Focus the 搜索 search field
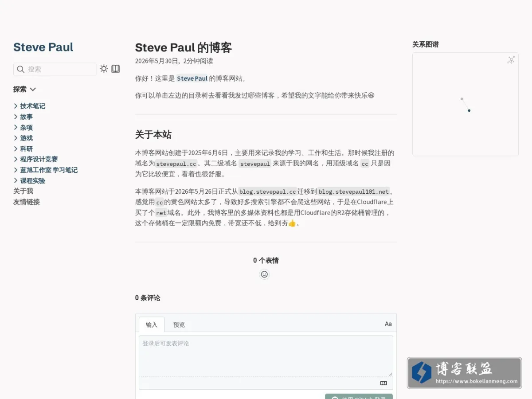The width and height of the screenshot is (532, 399). coord(55,69)
